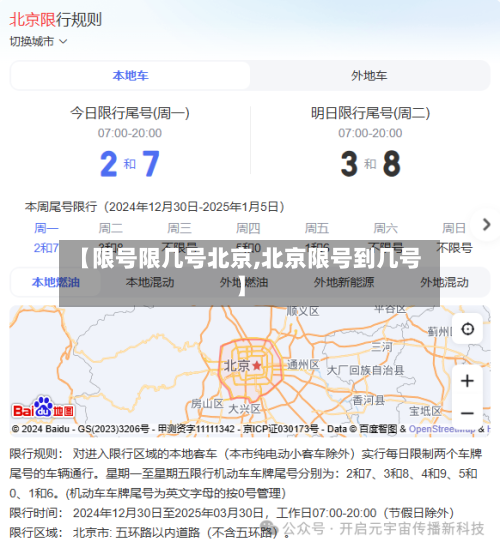Click the 大兴区 label on map
Image resolution: width=500 pixels, height=548 pixels.
[x=245, y=409]
